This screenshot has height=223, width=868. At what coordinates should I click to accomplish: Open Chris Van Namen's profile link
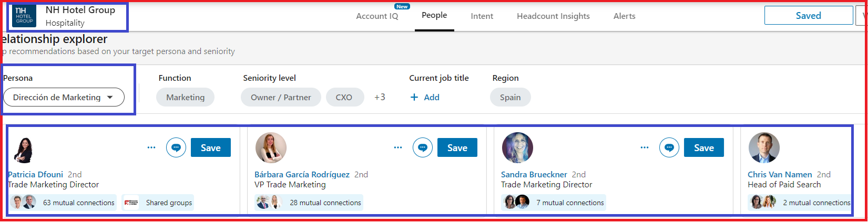(x=780, y=174)
